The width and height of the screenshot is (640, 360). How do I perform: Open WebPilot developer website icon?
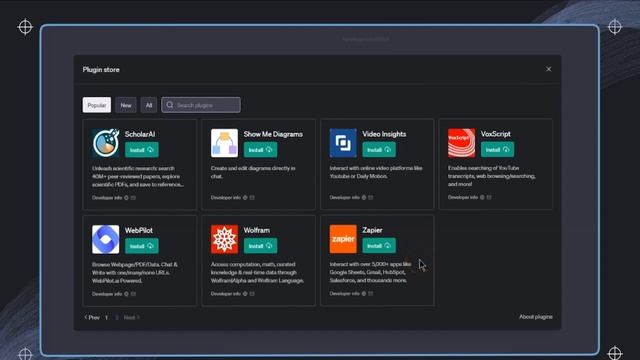coord(126,294)
